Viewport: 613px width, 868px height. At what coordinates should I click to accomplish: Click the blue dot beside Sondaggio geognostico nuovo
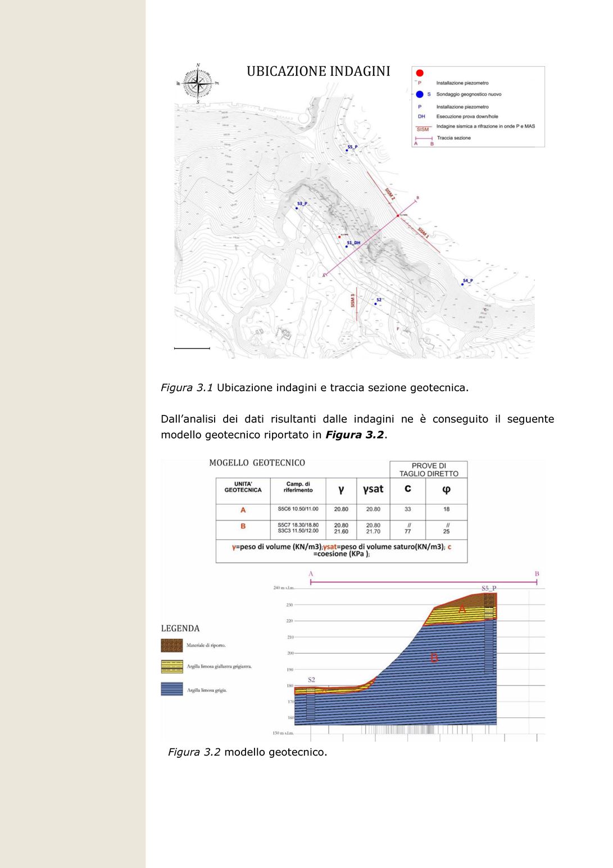pos(419,94)
